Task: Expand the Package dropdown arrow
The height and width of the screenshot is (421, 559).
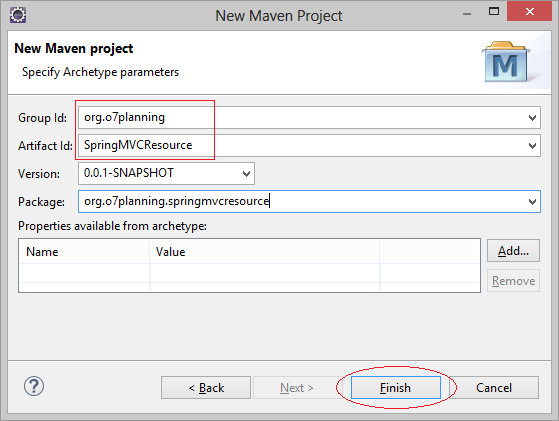Action: (532, 201)
